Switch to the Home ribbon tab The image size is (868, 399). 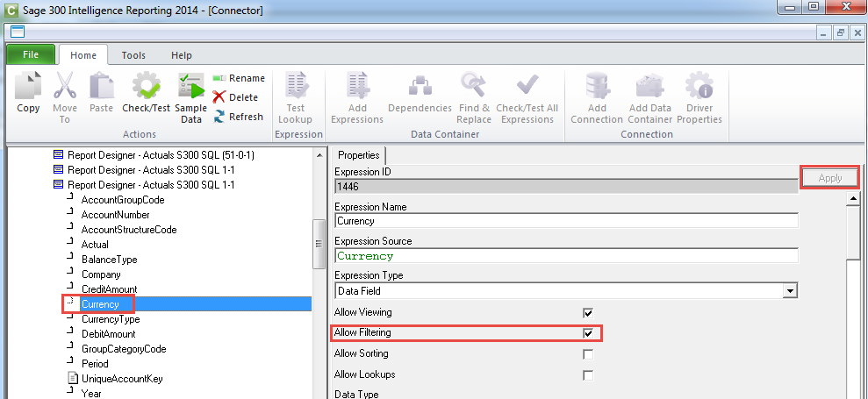pos(83,55)
